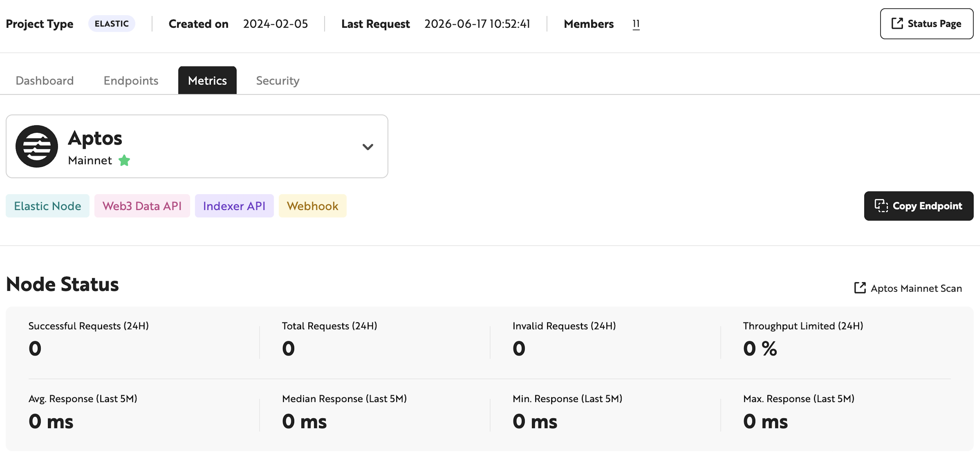Open the Security tab
The width and height of the screenshot is (980, 458).
278,80
